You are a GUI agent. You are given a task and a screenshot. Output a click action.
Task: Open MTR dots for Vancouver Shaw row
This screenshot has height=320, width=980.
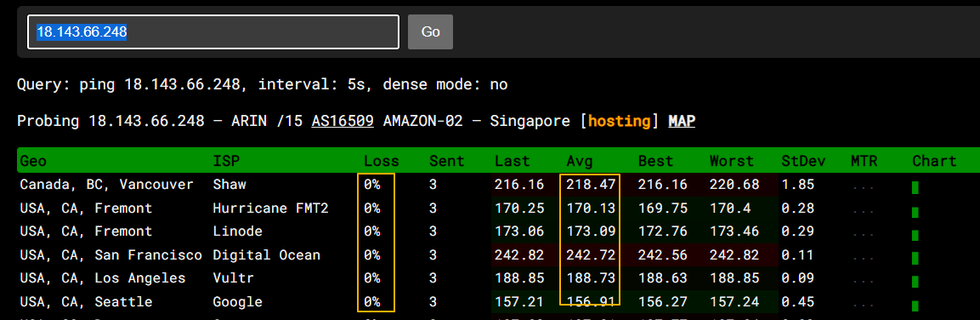pyautogui.click(x=863, y=188)
